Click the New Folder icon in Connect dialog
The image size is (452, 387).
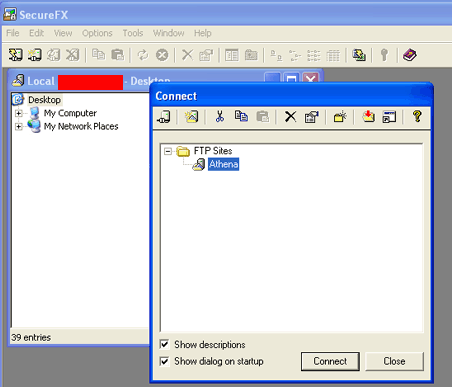click(340, 117)
